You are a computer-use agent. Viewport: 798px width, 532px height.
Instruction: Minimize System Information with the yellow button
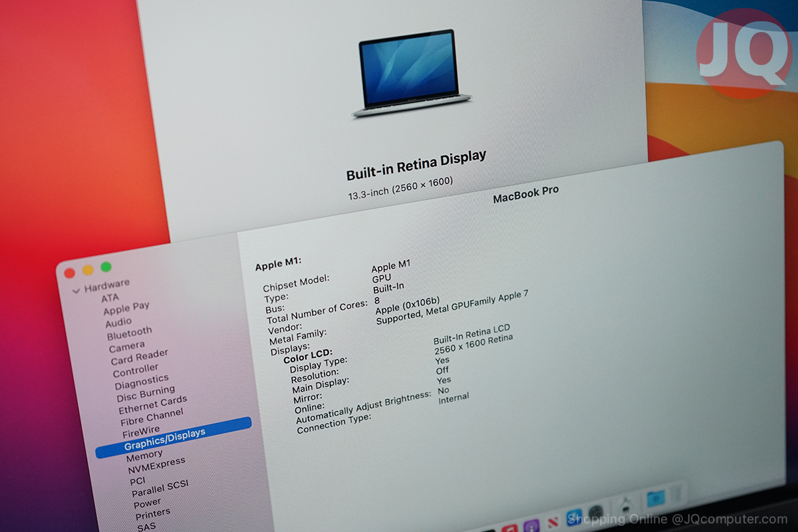(x=88, y=270)
